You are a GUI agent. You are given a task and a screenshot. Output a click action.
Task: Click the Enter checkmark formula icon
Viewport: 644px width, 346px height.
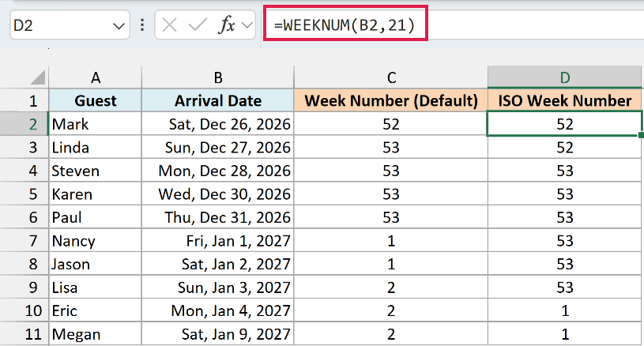pyautogui.click(x=198, y=25)
